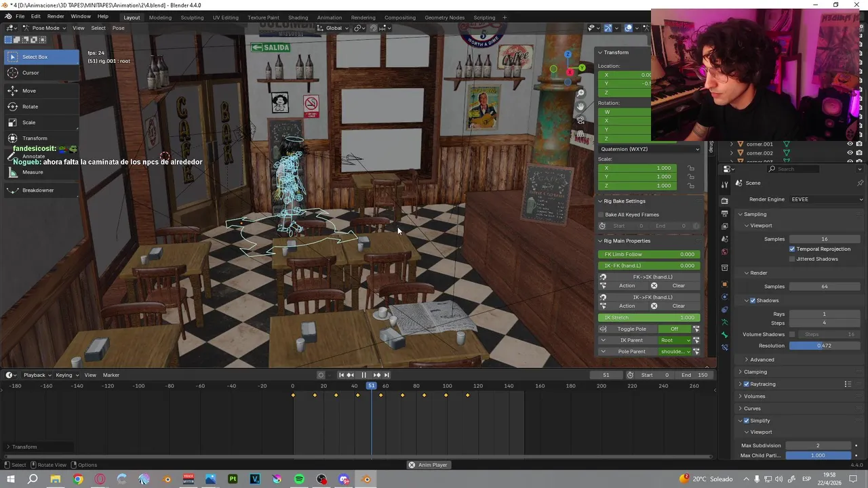
Task: Activate the Move tool
Action: [x=41, y=91]
